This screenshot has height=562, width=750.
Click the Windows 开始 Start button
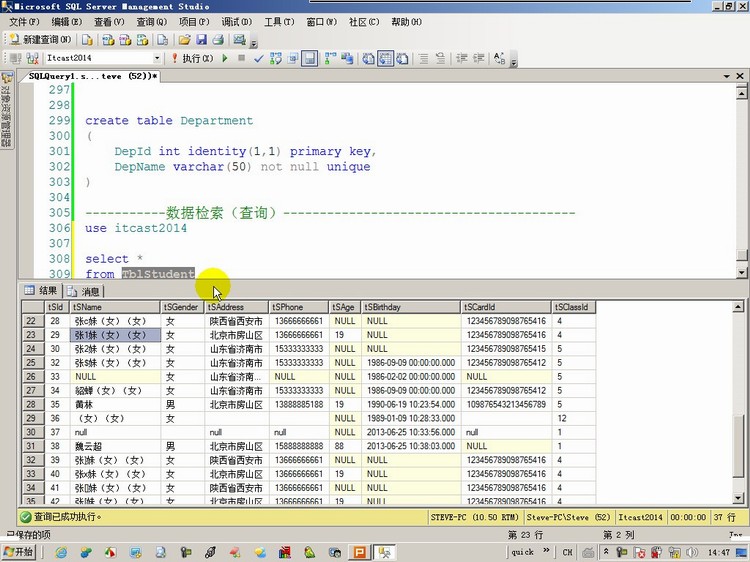point(19,552)
